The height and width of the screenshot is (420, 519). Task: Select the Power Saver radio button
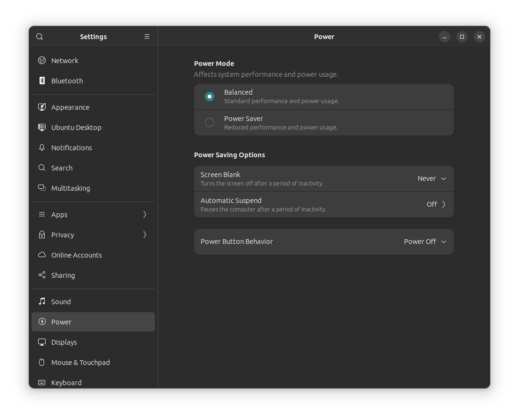click(210, 123)
